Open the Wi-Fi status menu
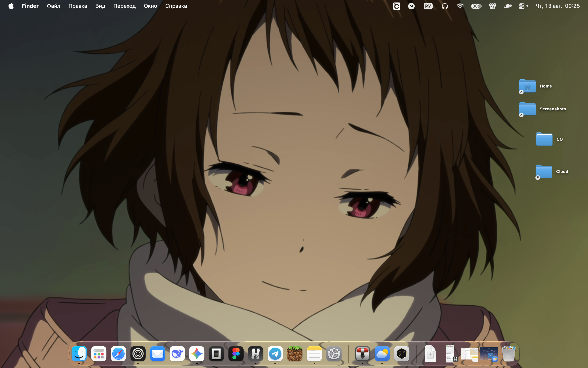The width and height of the screenshot is (588, 368). click(x=460, y=6)
